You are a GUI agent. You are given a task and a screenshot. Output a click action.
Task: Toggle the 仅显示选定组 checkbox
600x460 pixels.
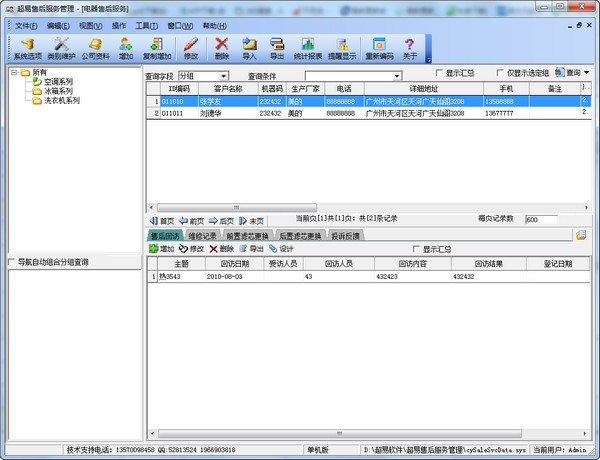coord(502,74)
